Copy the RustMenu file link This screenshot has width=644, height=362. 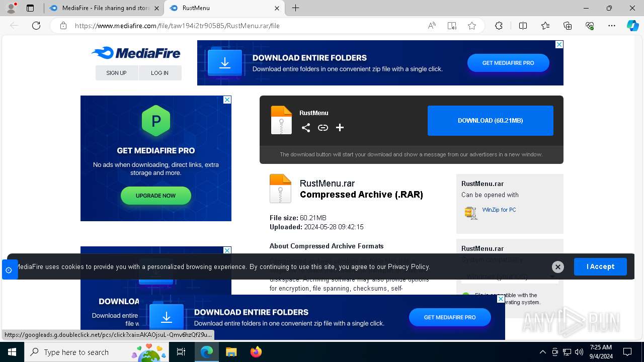point(323,128)
